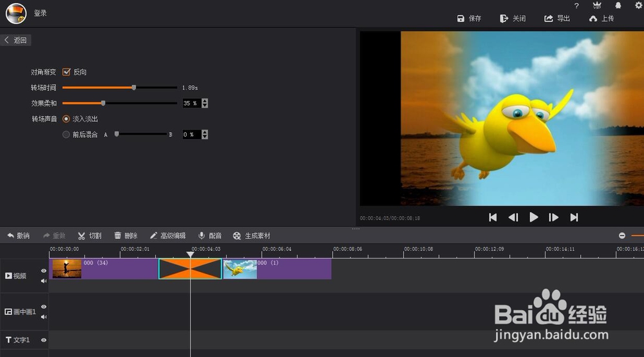Click the 删除 delete trash tool

[126, 236]
